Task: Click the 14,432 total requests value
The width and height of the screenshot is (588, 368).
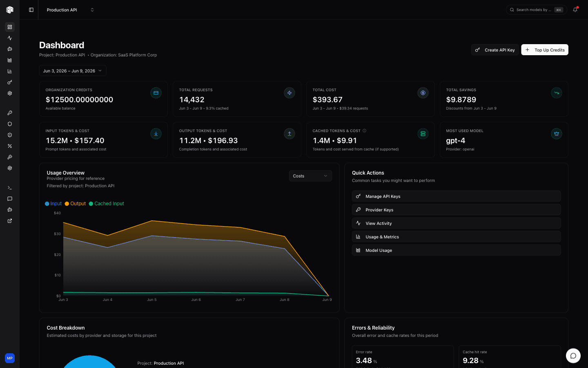Action: tap(192, 100)
